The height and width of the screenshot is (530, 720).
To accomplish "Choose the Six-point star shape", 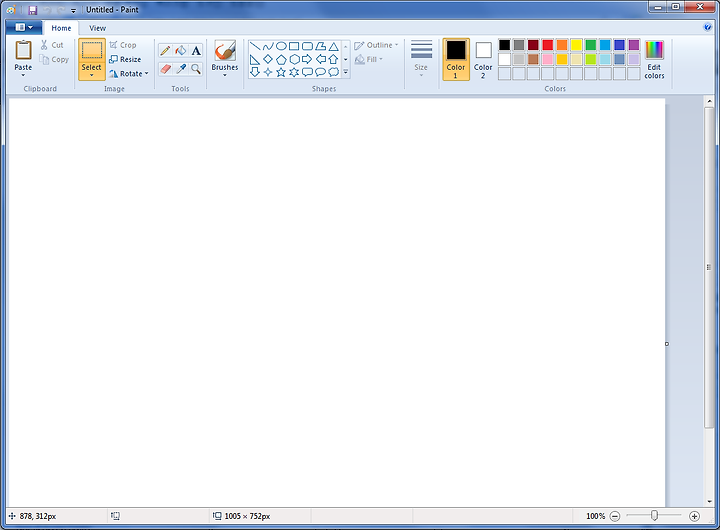I will click(x=294, y=72).
